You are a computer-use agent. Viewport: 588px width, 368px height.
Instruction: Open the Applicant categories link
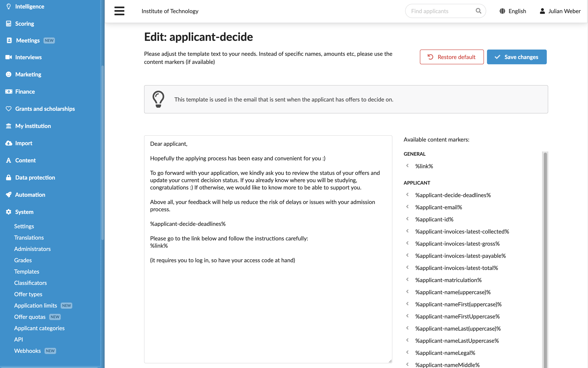(39, 328)
